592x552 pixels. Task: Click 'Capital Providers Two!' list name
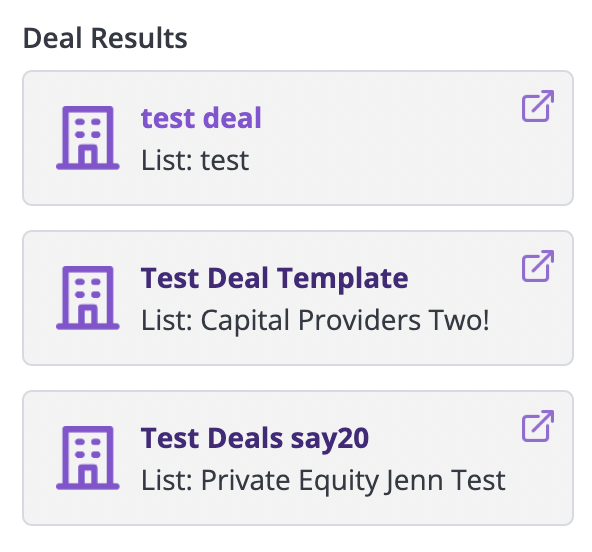pyautogui.click(x=345, y=321)
